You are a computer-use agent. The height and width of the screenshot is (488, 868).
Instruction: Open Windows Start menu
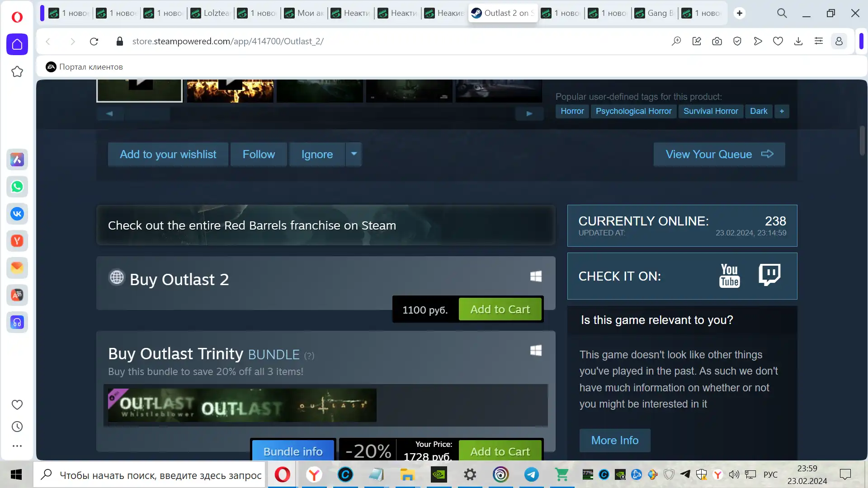(16, 474)
